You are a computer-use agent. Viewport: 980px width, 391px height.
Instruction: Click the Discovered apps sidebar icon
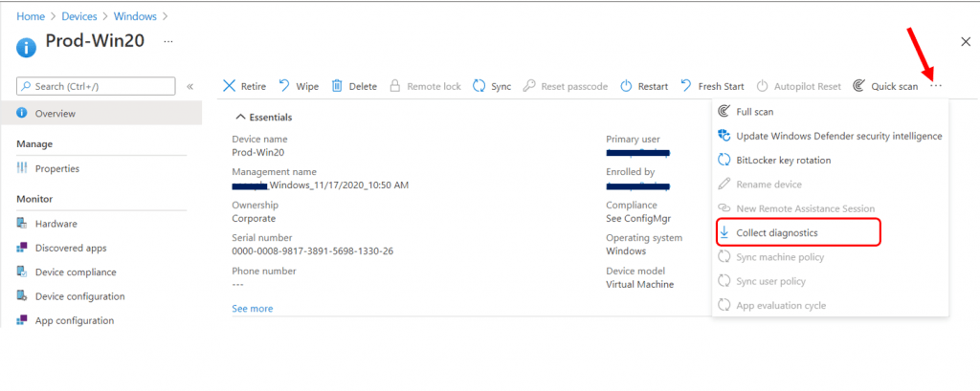pyautogui.click(x=23, y=248)
